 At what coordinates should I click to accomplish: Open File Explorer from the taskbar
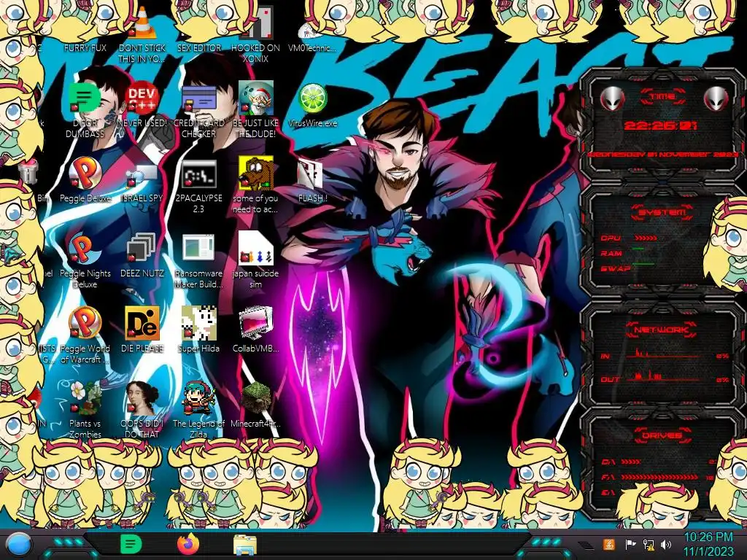point(245,545)
